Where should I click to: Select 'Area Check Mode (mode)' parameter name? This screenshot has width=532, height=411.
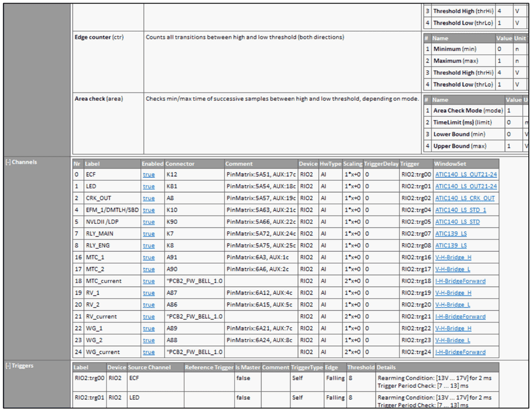[468, 111]
